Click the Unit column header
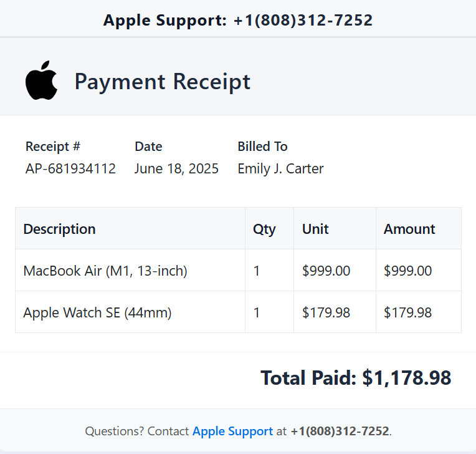The image size is (476, 454). click(x=315, y=229)
